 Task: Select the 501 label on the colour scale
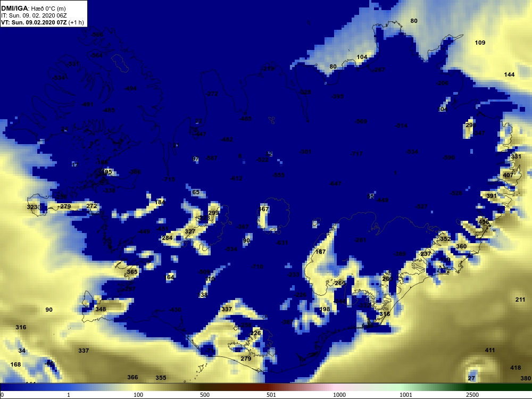[271, 395]
